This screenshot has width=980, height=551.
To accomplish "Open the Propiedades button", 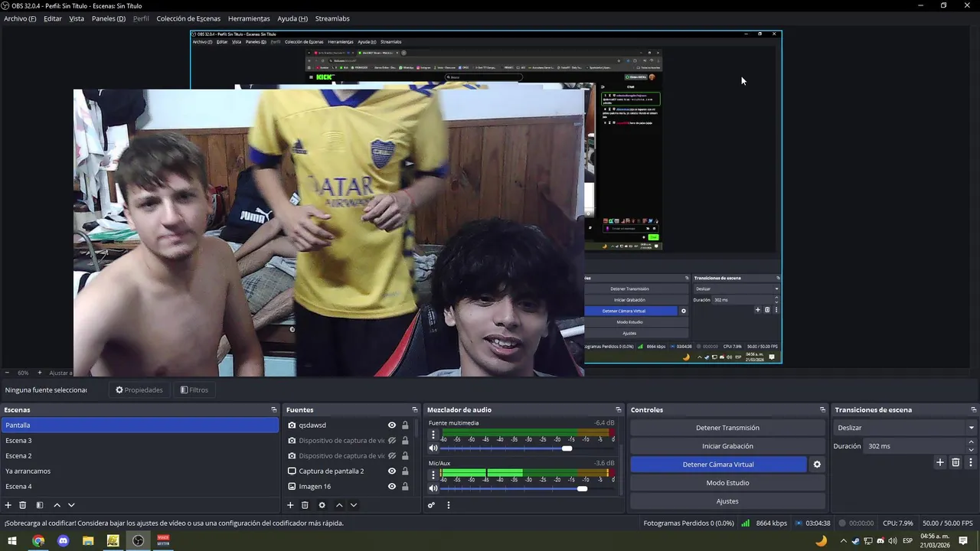I will 139,390.
